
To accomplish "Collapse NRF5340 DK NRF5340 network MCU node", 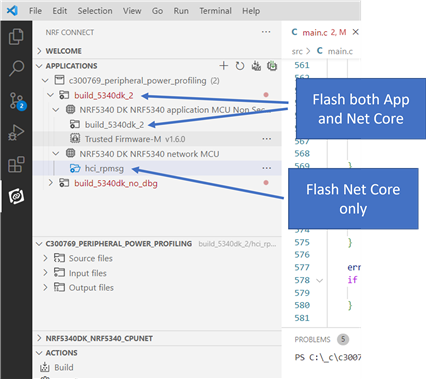I will [56, 154].
